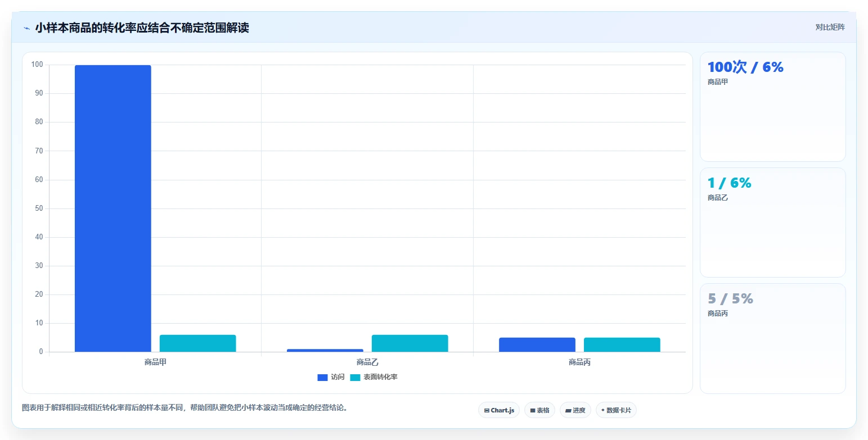Toggle the 表面转化率 legend item

click(374, 377)
